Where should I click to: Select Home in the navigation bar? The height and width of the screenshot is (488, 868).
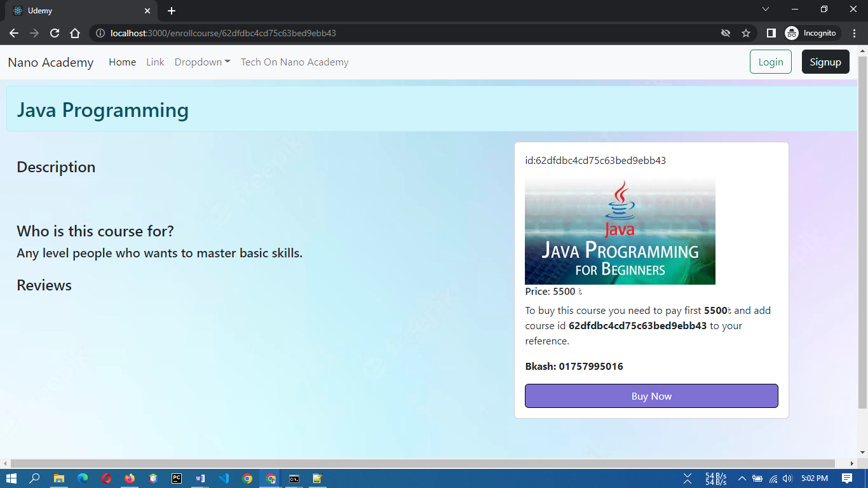coord(122,62)
